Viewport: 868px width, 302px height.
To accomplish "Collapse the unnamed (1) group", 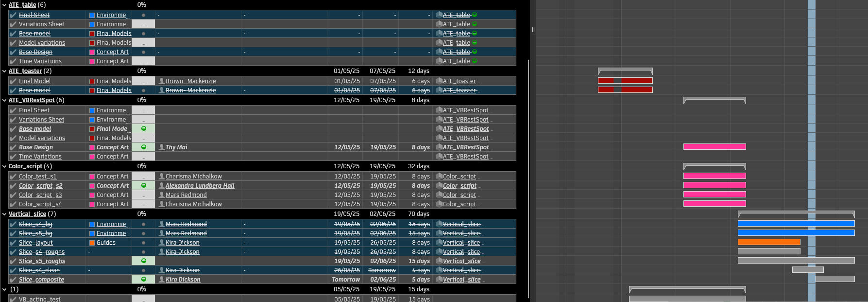I will click(4, 289).
